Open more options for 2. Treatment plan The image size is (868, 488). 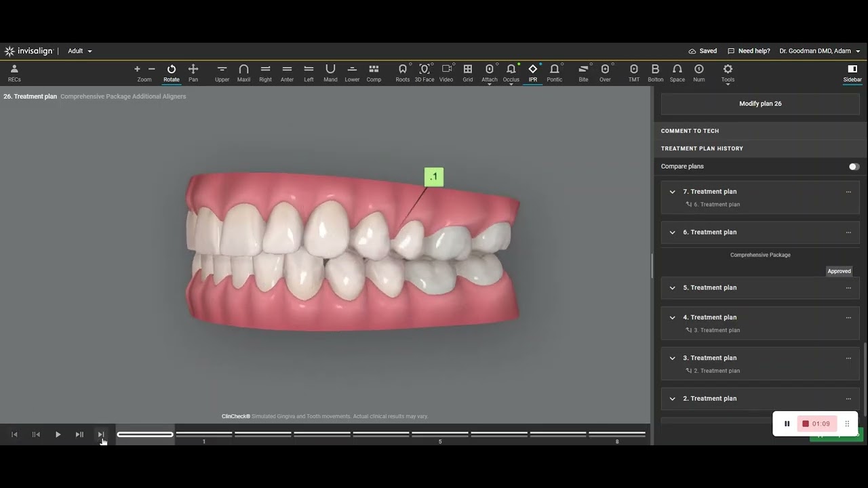click(x=848, y=399)
